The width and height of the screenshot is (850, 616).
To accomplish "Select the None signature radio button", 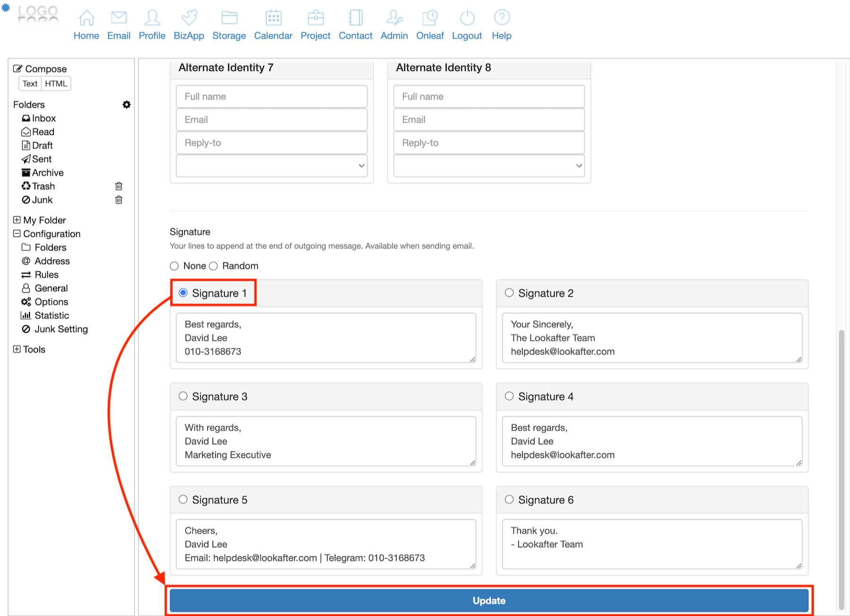I will [174, 266].
